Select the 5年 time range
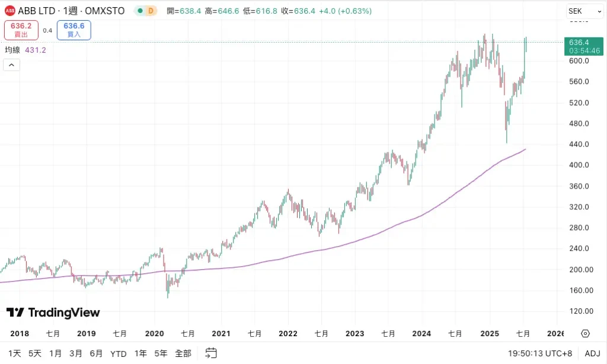 point(161,353)
